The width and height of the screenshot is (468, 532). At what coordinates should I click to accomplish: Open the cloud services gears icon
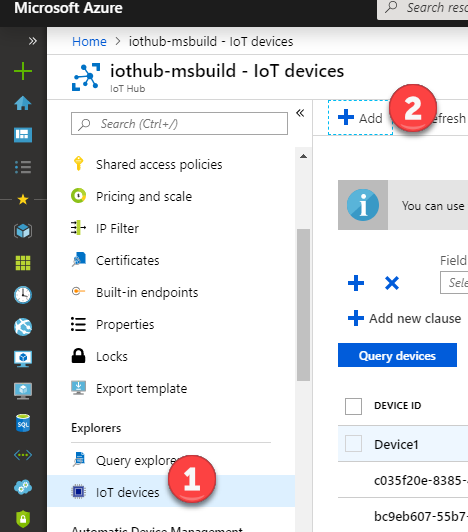point(23,487)
